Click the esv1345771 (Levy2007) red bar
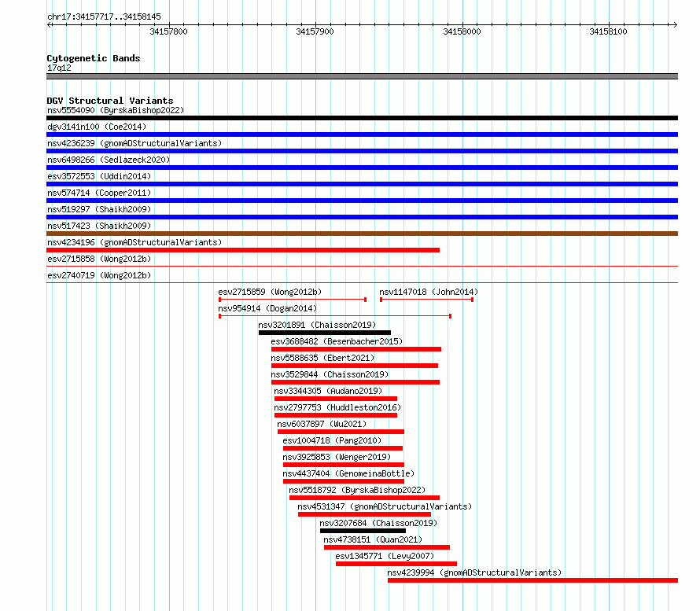Screen dimensions: 700x611 [396, 564]
